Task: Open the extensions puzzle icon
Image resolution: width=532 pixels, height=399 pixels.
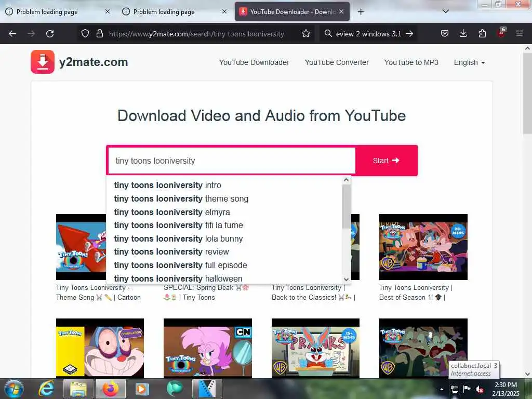Action: [x=482, y=34]
